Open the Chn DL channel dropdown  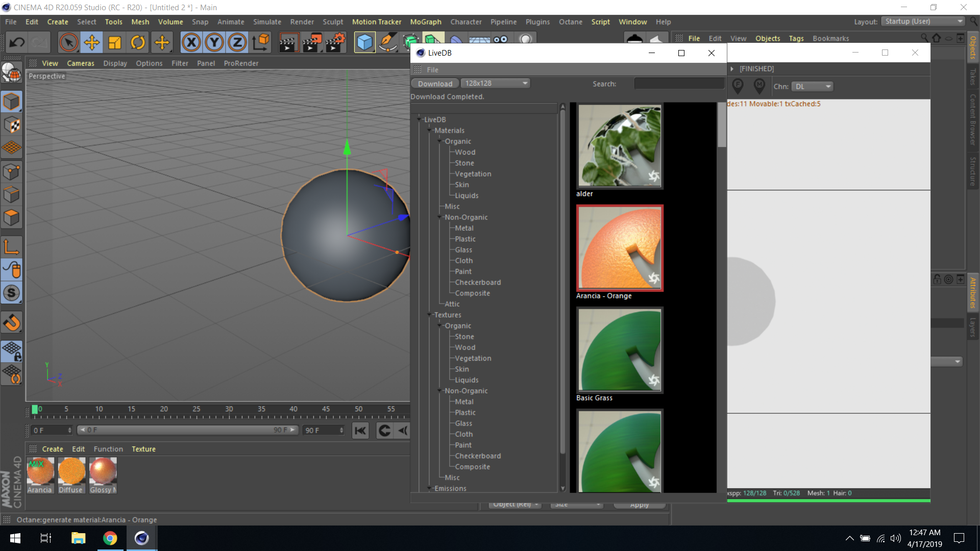[813, 87]
